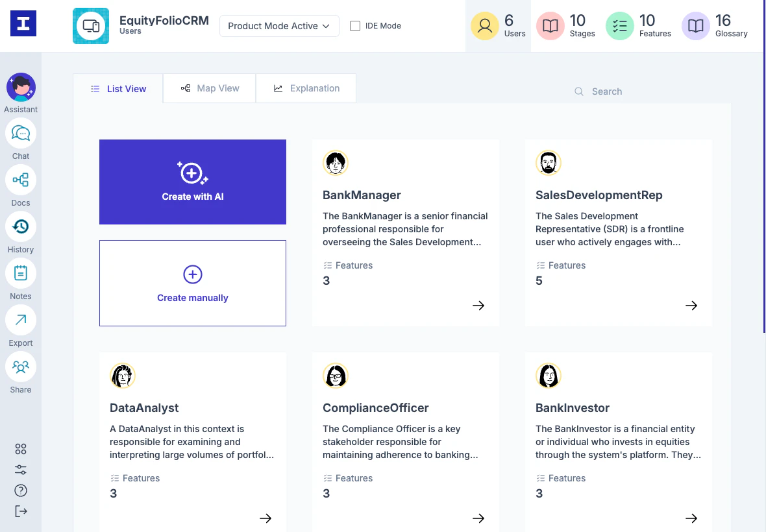The image size is (766, 532).
Task: Click the Export icon in the sidebar
Action: [x=21, y=320]
